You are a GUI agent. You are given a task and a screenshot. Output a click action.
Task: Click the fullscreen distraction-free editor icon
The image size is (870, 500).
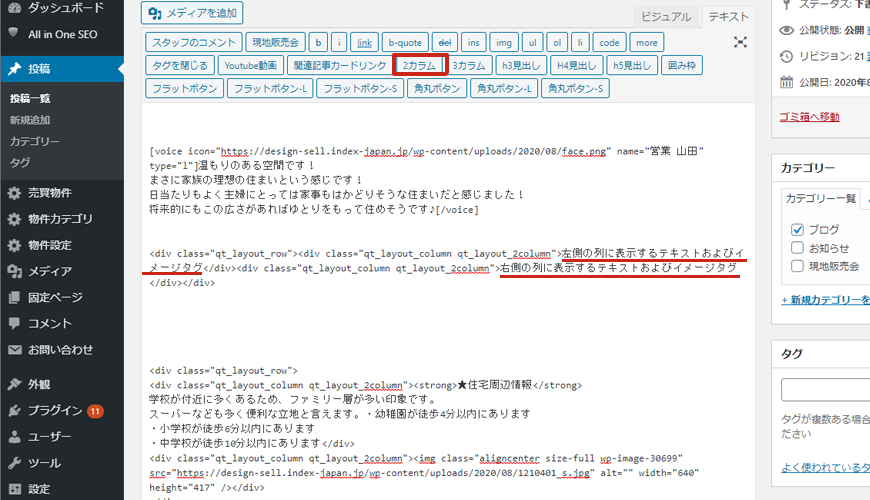click(740, 42)
